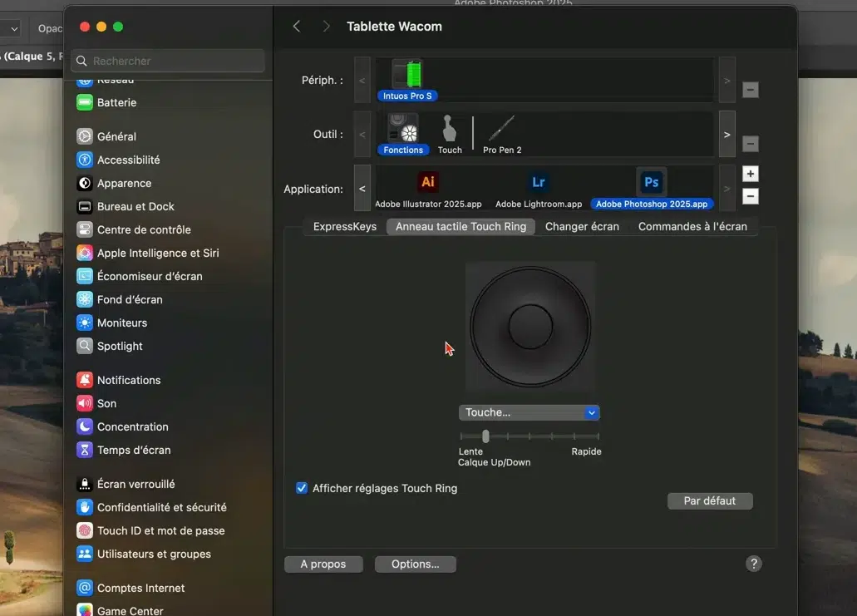The width and height of the screenshot is (857, 616).
Task: Click the Touch Ring center button graphic
Action: click(530, 327)
